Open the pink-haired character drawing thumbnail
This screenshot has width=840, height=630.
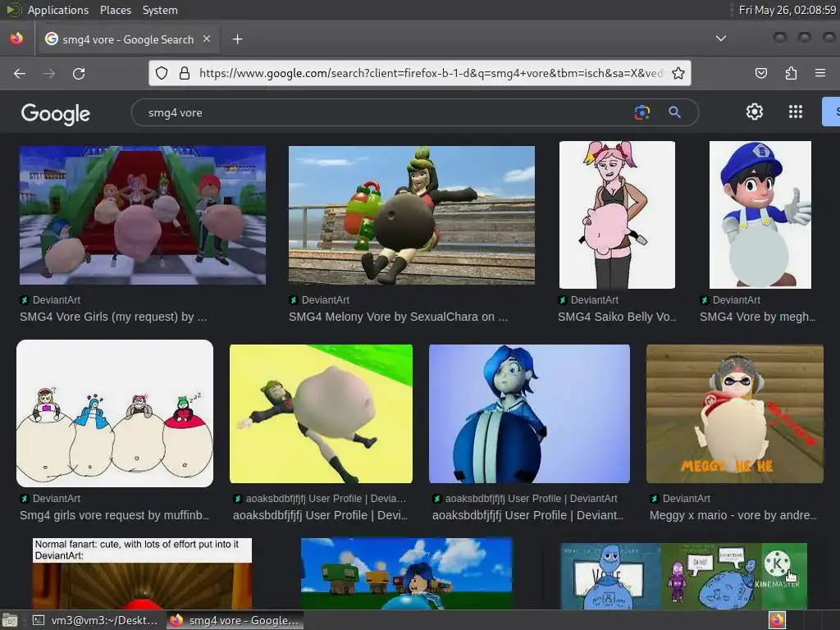[617, 215]
